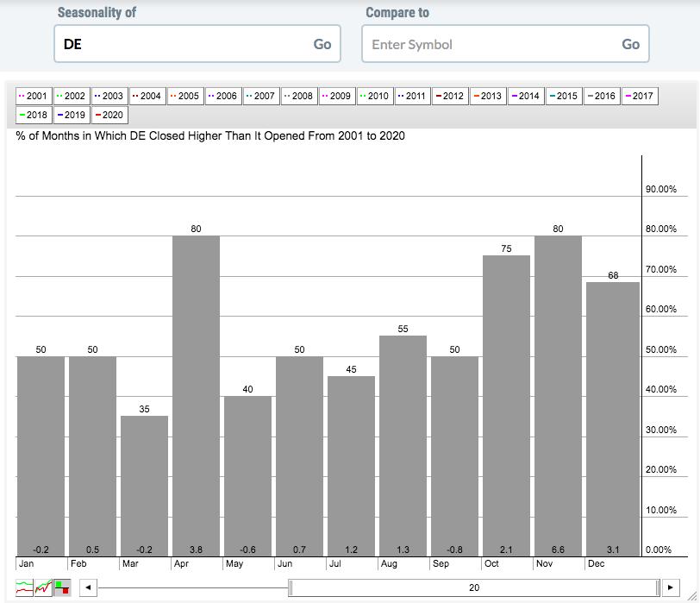This screenshot has height=603, width=700.
Task: Toggle the 2001 year legend button
Action: coord(34,96)
